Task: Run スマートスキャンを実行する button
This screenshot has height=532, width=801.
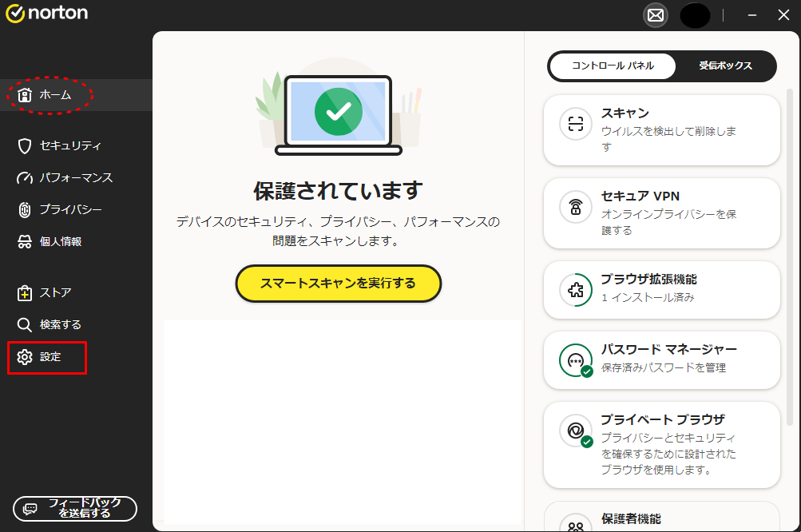Action: 338,283
